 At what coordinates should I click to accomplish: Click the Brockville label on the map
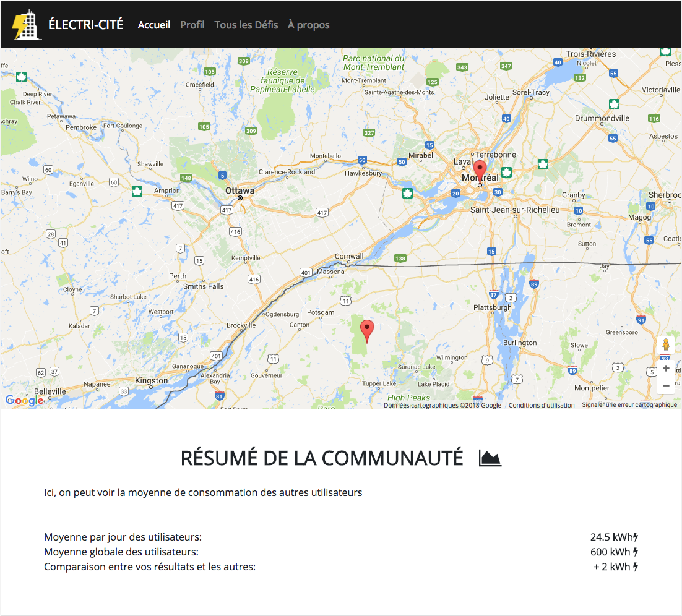click(x=241, y=325)
